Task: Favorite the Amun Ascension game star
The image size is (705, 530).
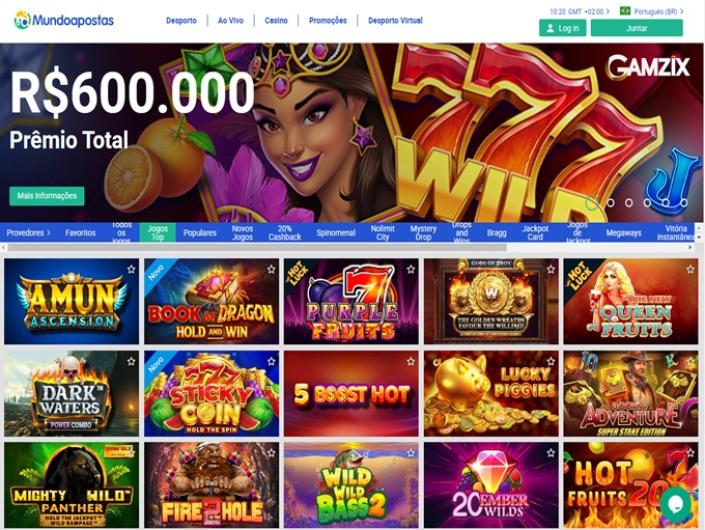Action: tap(131, 269)
